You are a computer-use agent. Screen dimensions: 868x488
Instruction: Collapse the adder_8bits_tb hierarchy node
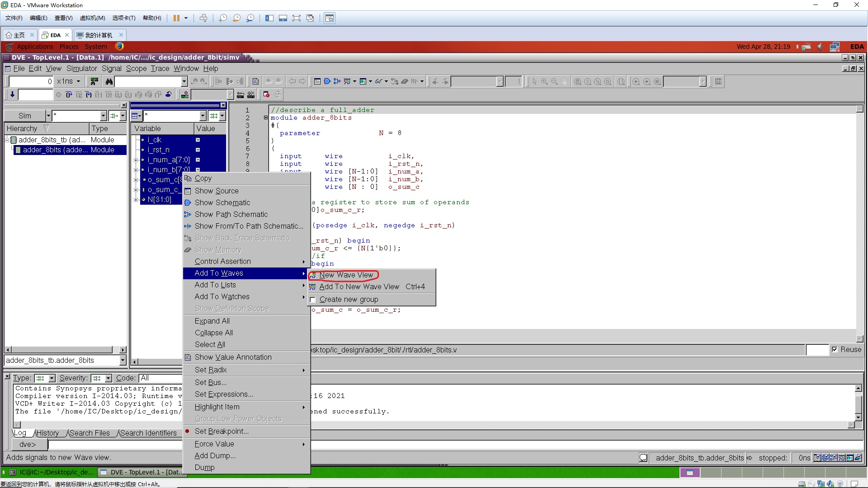click(x=8, y=140)
